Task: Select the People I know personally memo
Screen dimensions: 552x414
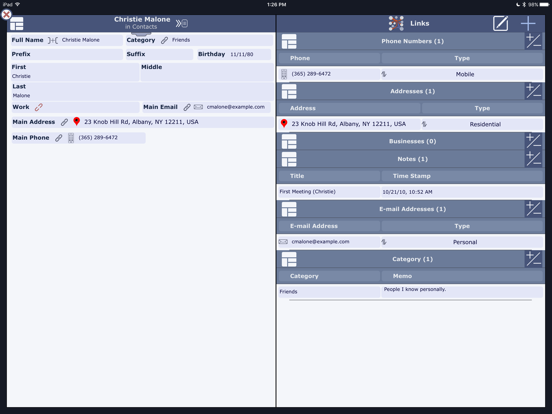Action: pyautogui.click(x=462, y=291)
